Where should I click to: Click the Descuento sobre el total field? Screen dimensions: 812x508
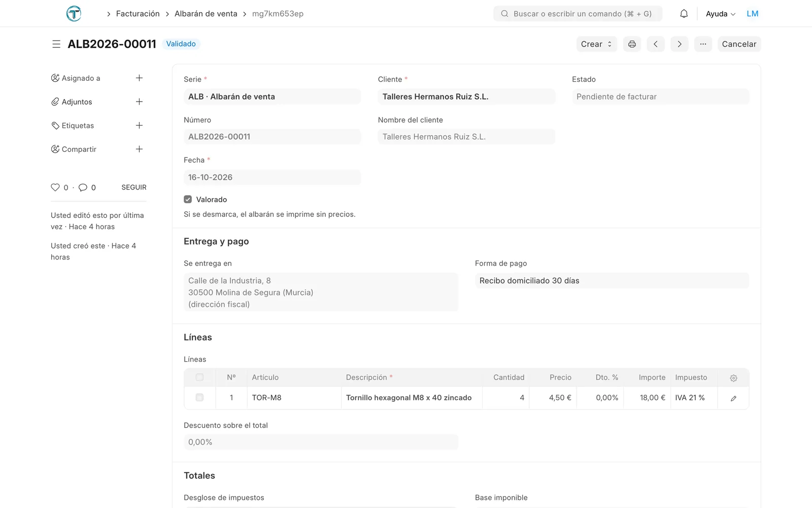(x=321, y=442)
